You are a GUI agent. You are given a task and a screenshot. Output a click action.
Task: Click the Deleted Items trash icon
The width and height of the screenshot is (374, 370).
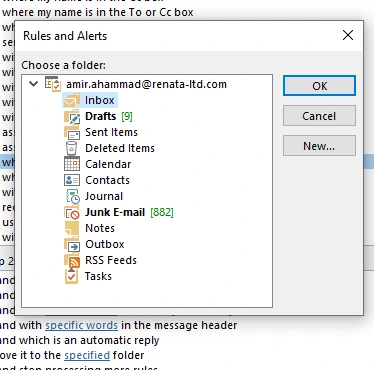click(72, 148)
